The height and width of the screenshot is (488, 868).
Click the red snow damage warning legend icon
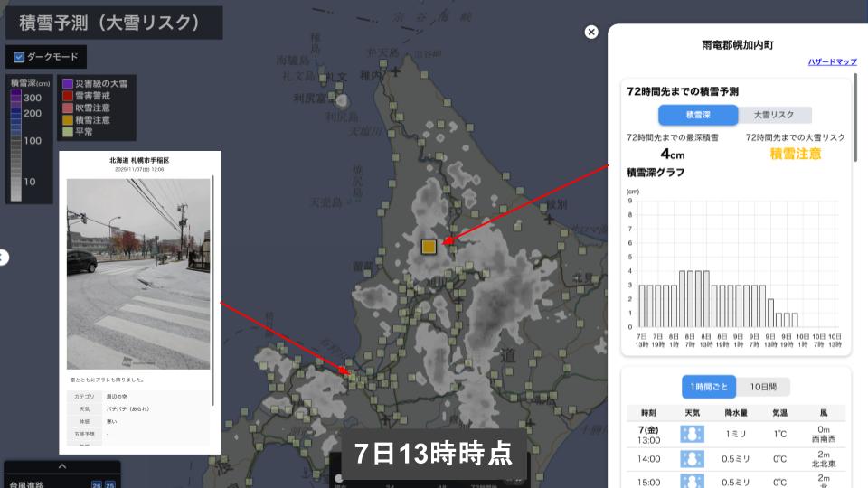point(68,95)
